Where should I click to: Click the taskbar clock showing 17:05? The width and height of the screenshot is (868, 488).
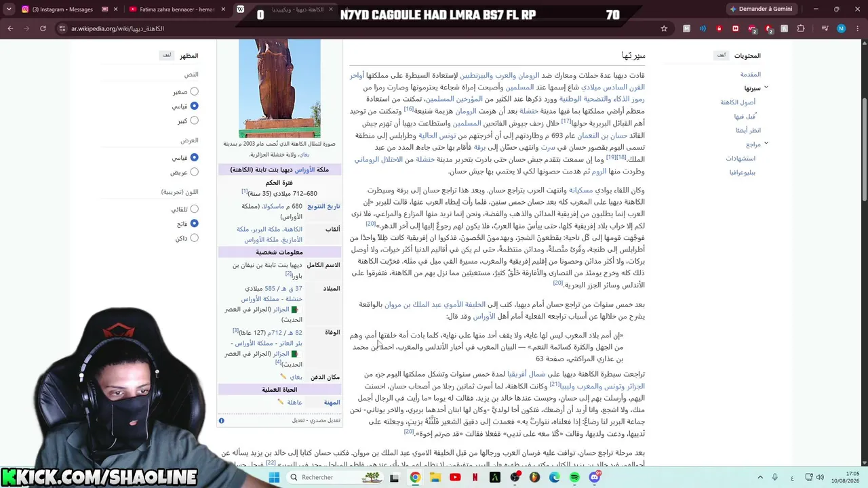(x=844, y=477)
